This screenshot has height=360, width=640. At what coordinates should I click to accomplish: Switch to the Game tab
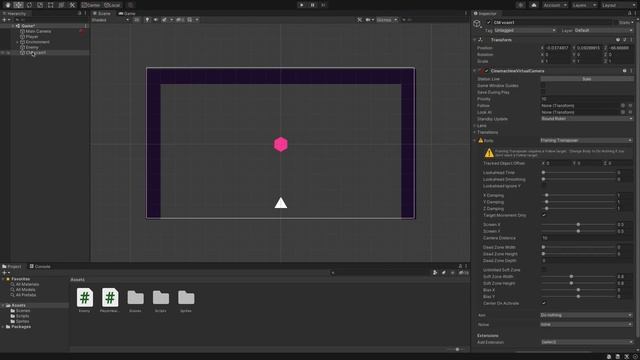127,13
